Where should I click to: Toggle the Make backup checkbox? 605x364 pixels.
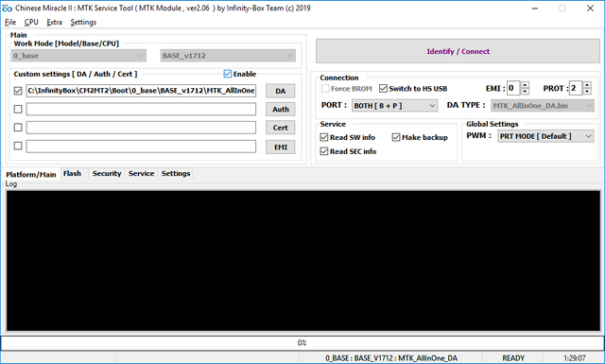tap(396, 137)
